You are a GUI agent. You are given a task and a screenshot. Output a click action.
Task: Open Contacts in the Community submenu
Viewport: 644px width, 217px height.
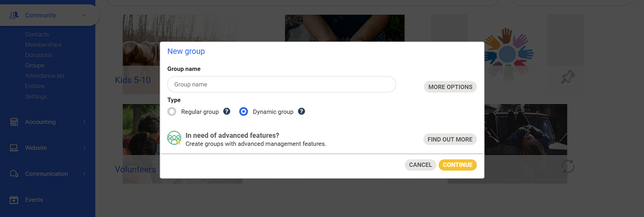pyautogui.click(x=37, y=34)
